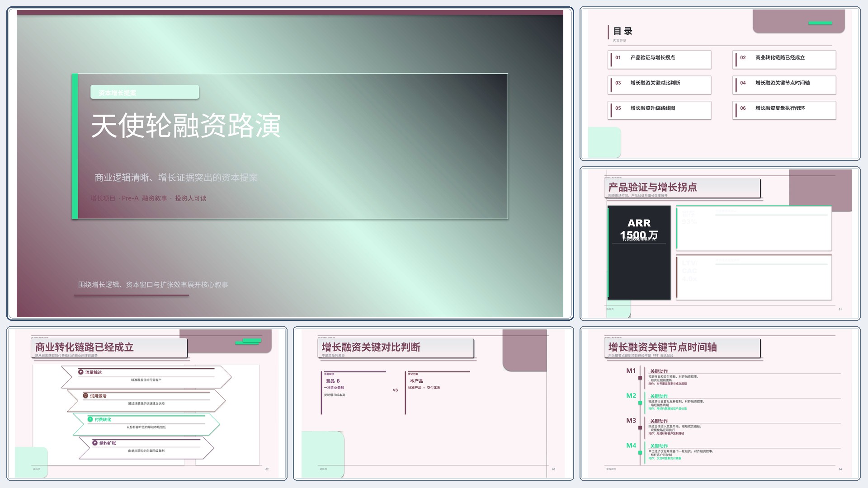Click the 增长融资关键对比判断 slide title
Image resolution: width=868 pixels, height=488 pixels.
click(371, 347)
